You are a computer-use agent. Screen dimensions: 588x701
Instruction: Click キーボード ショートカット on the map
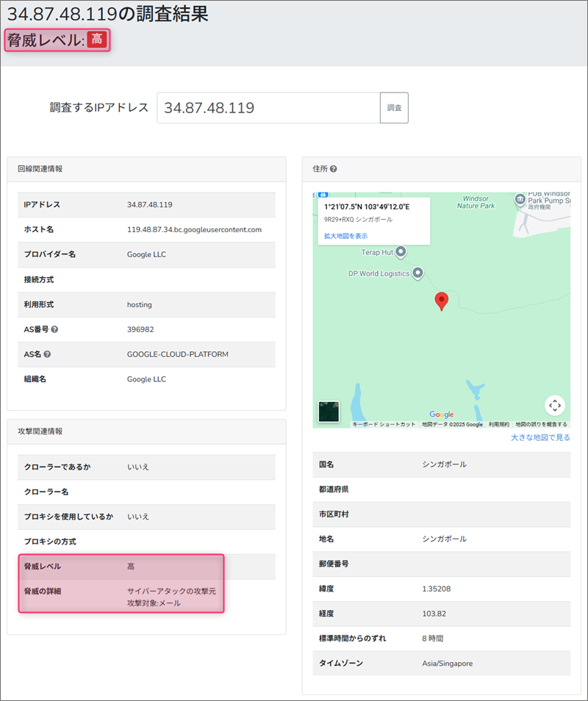384,424
